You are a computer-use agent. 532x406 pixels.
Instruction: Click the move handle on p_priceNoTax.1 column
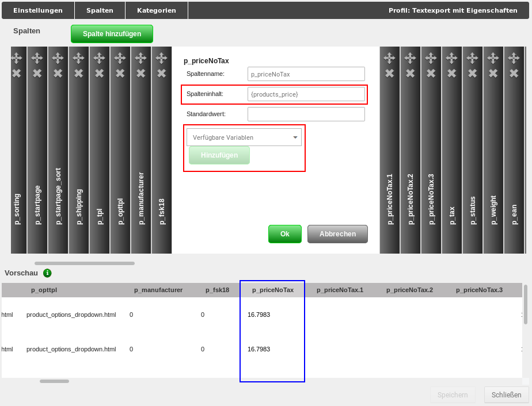pos(389,57)
